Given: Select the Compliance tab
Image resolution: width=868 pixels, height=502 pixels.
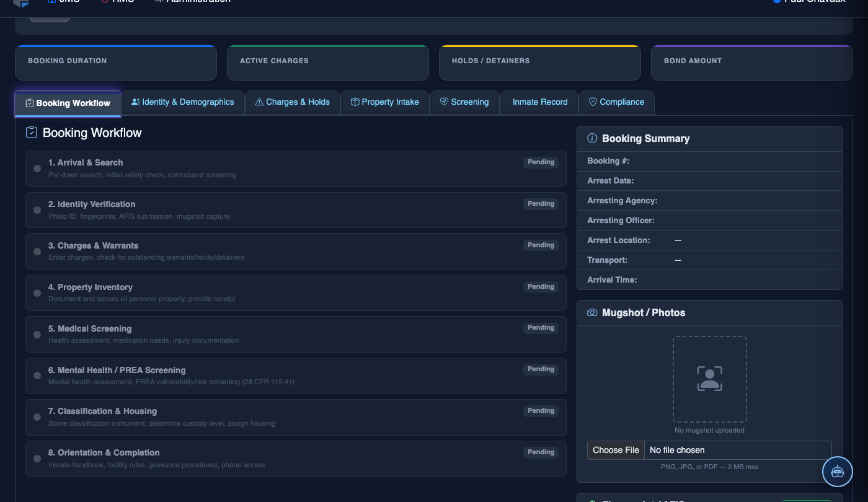Looking at the screenshot, I should click(616, 102).
